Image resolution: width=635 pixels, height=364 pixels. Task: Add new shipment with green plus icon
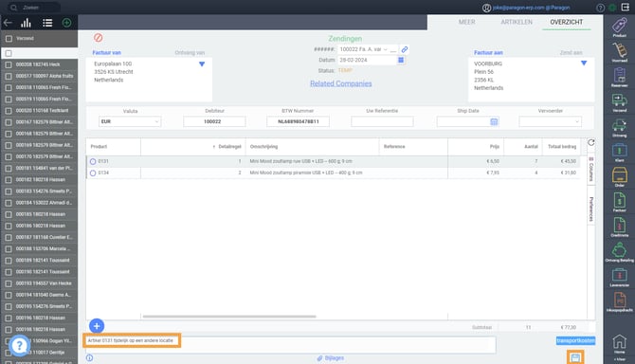[x=67, y=23]
